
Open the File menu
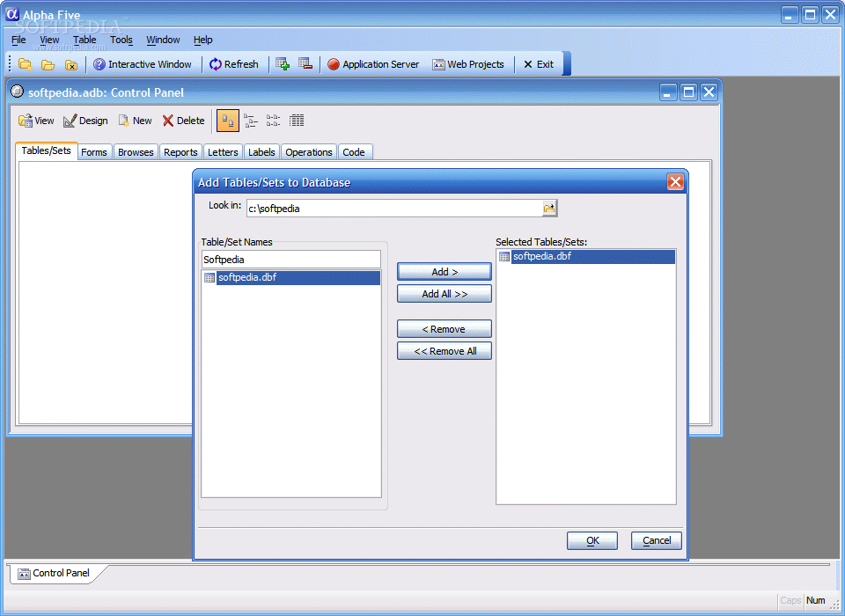tap(18, 40)
